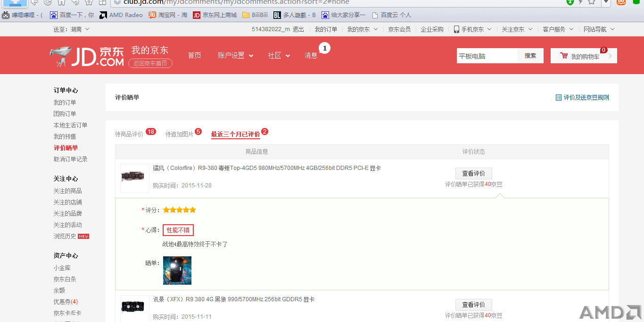The width and height of the screenshot is (644, 322).
Task: Open the AMD Radeon bookmark
Action: pyautogui.click(x=121, y=15)
